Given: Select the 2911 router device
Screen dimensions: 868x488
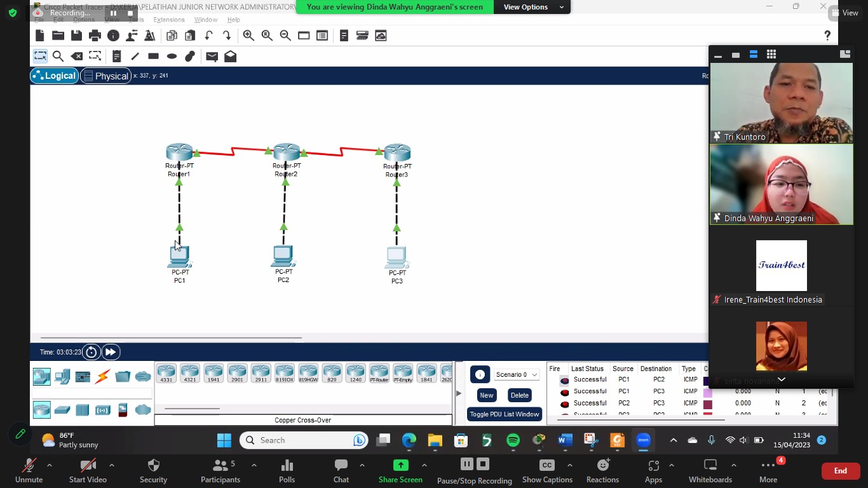Looking at the screenshot, I should pos(261,373).
